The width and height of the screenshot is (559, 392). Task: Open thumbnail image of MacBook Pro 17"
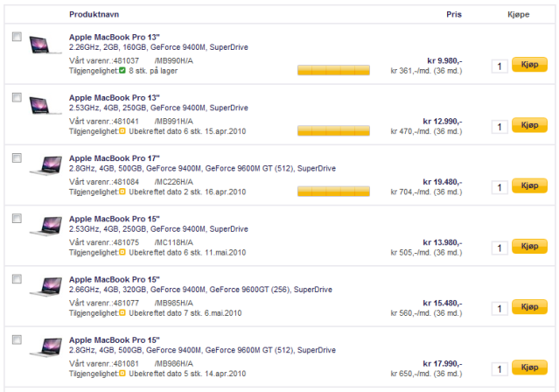[x=46, y=165]
